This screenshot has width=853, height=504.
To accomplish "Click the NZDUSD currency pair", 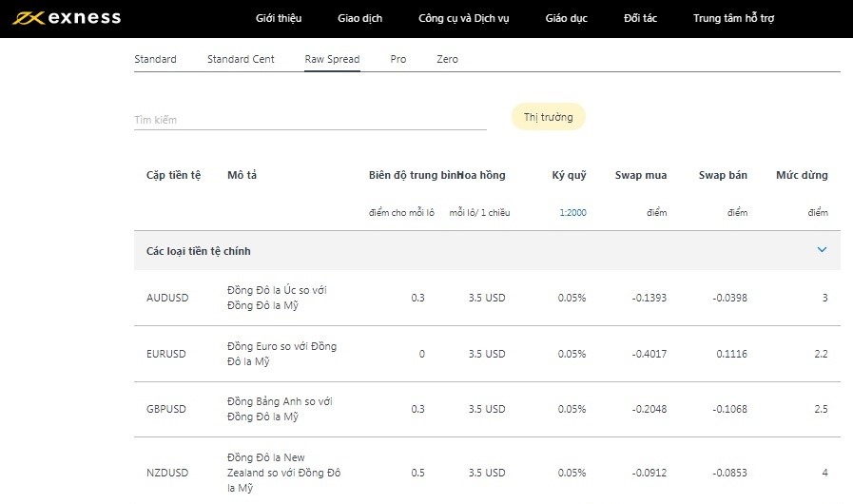I will (x=166, y=473).
